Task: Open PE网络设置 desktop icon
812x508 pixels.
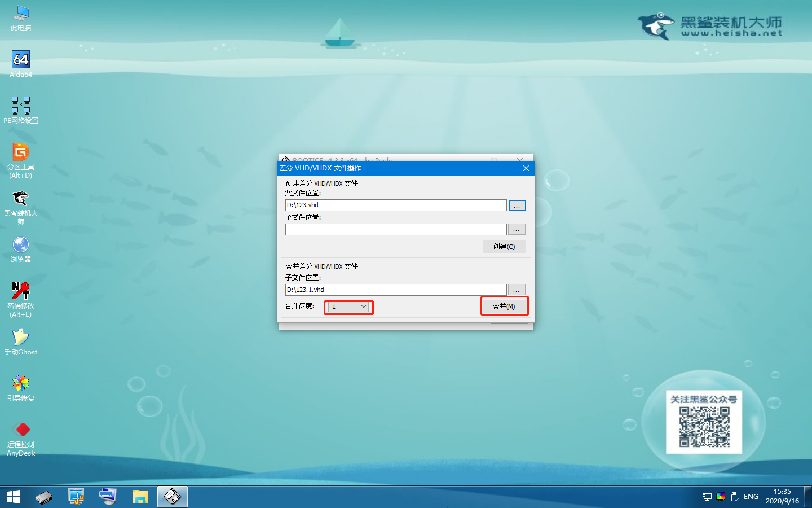Action: pos(21,110)
